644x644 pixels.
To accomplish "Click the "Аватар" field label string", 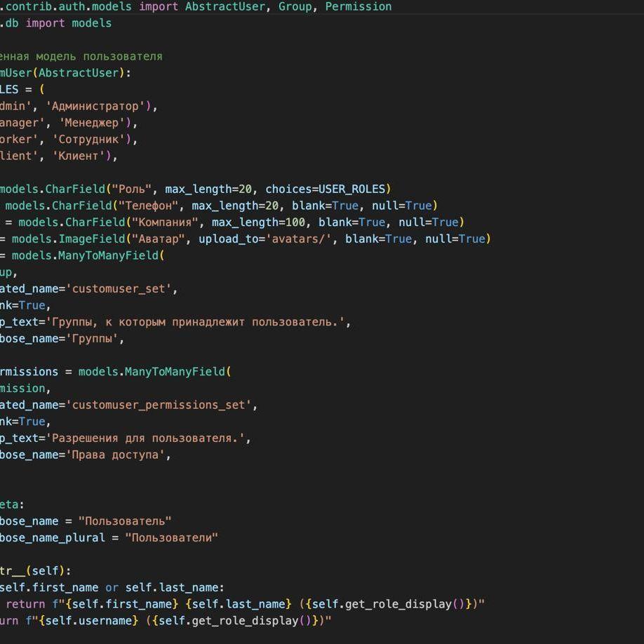I will click(158, 239).
